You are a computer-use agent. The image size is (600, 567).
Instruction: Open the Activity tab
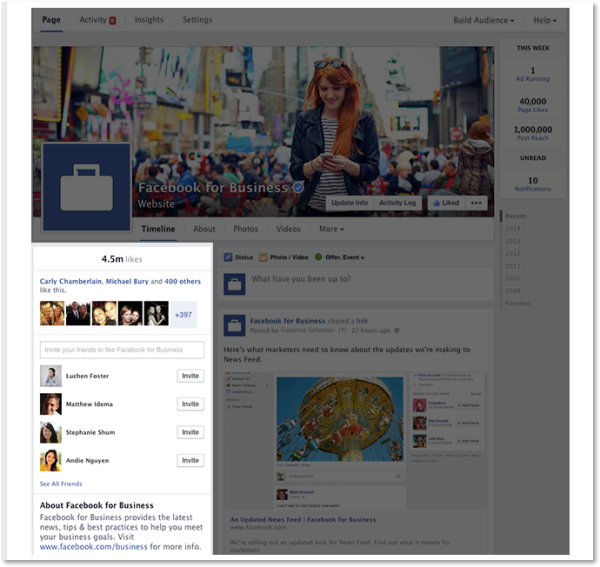pyautogui.click(x=93, y=20)
